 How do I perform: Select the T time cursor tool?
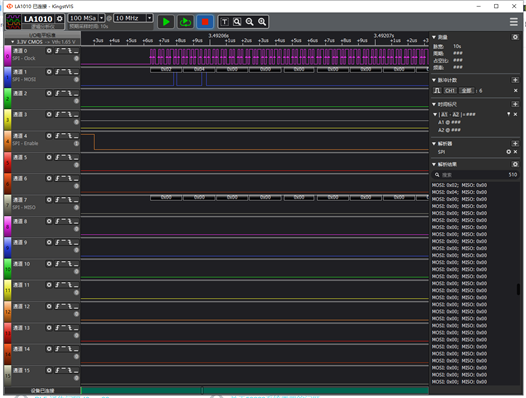click(224, 22)
